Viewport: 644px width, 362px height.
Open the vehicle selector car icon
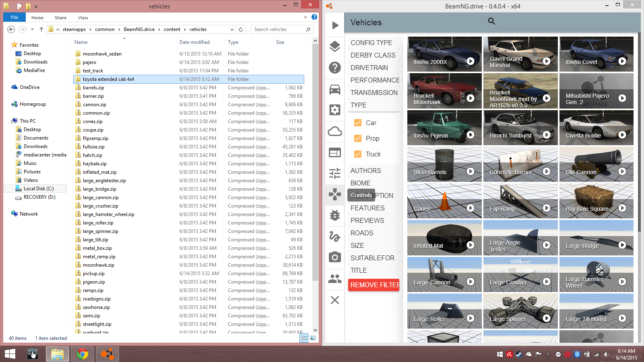335,89
